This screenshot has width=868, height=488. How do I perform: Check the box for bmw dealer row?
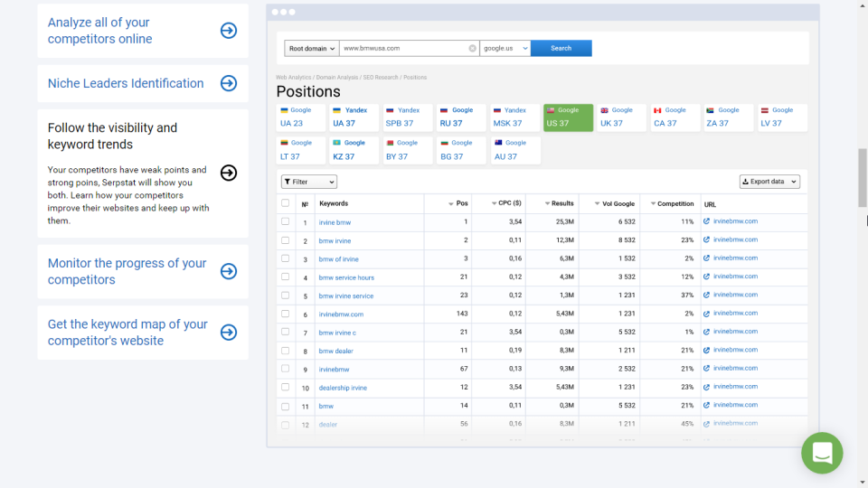pyautogui.click(x=285, y=351)
